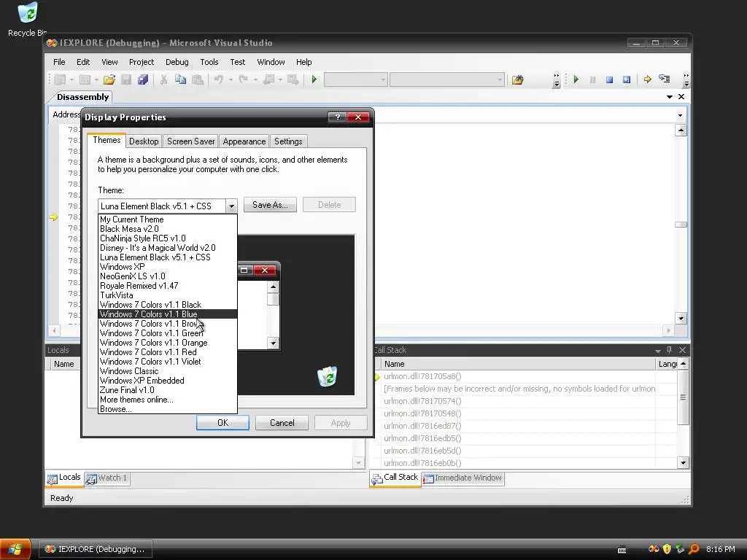This screenshot has width=747, height=560.
Task: Click OK in Display Properties
Action: [x=223, y=423]
